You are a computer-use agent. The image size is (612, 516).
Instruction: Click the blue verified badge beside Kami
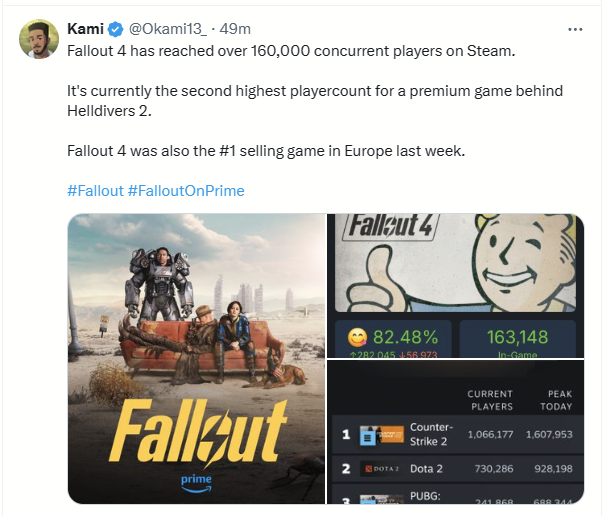(x=116, y=30)
